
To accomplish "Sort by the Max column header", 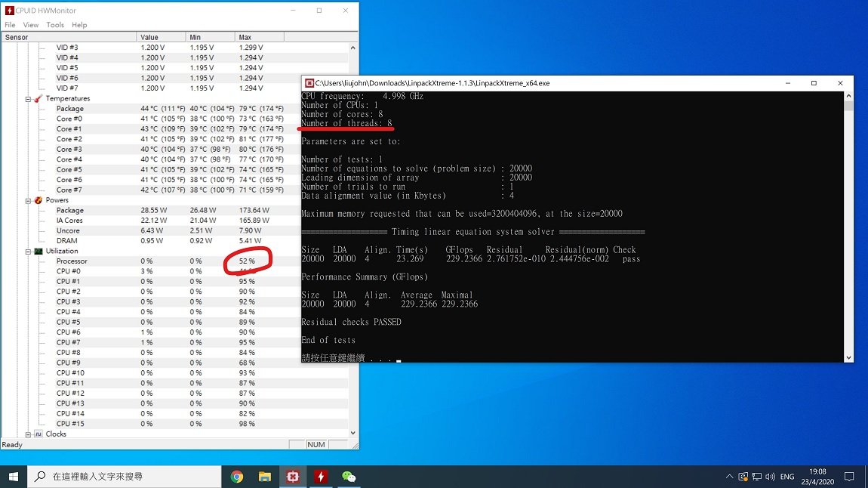I will pos(260,37).
